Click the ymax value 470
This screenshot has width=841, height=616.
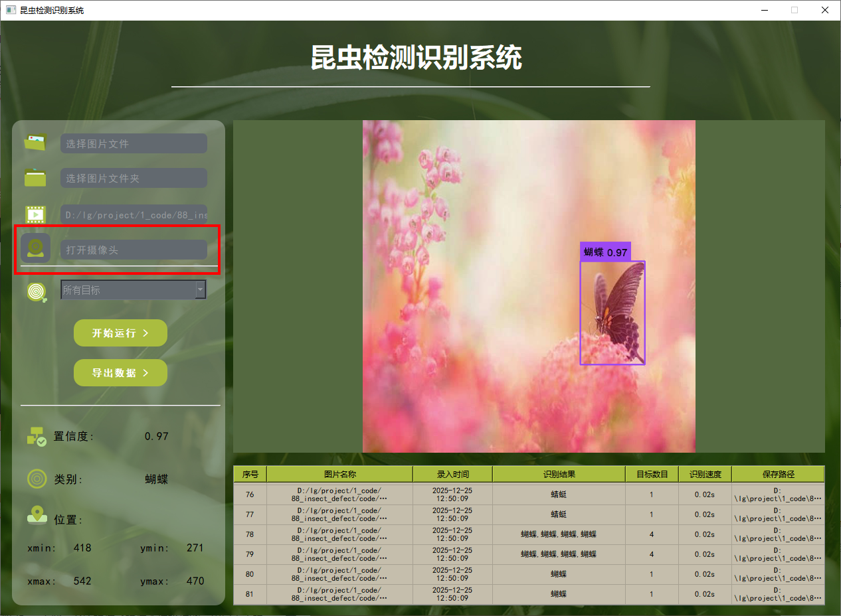click(x=195, y=581)
